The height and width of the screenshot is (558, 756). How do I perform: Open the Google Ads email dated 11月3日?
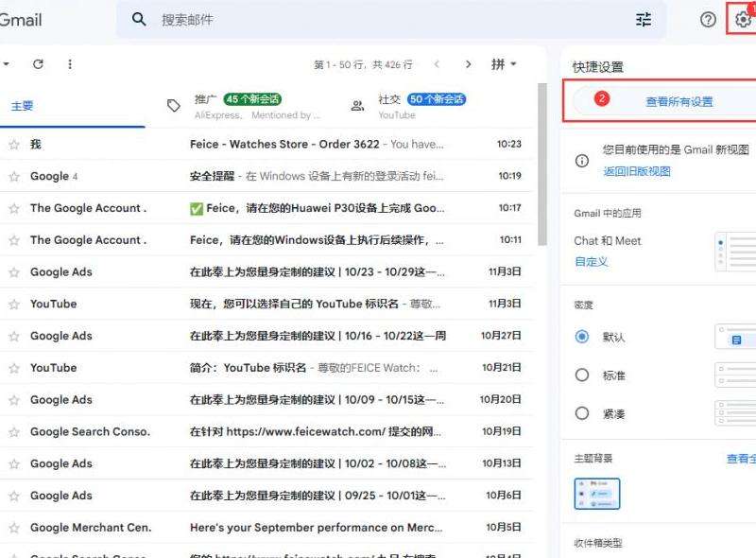coord(267,272)
